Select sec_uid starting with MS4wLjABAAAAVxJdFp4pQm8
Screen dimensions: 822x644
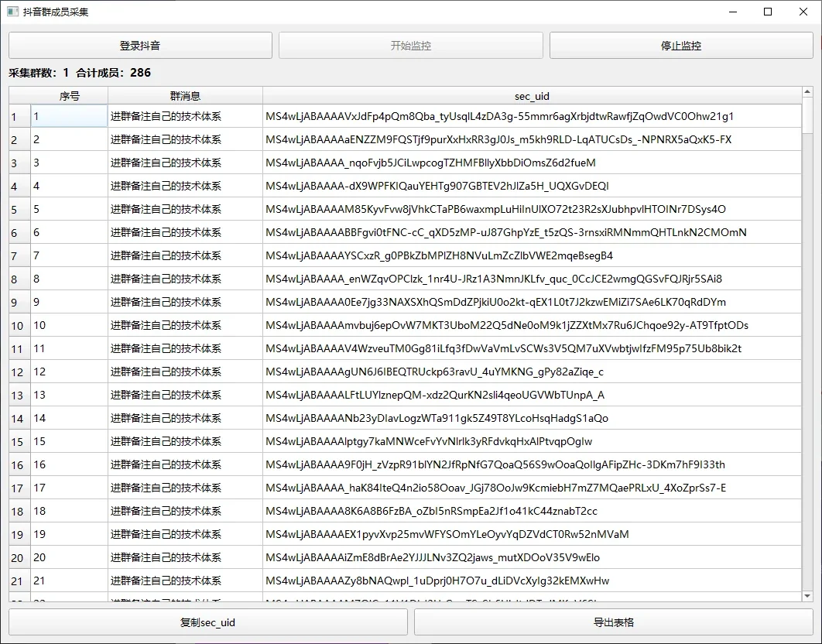click(x=532, y=116)
